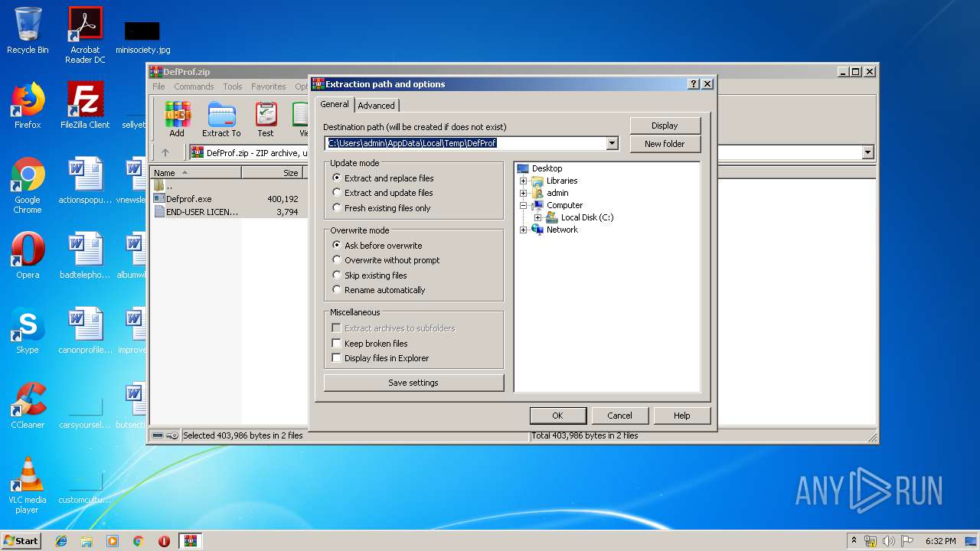Launch the CCleaner desktop shortcut
Viewport: 980px width, 551px height.
point(28,406)
